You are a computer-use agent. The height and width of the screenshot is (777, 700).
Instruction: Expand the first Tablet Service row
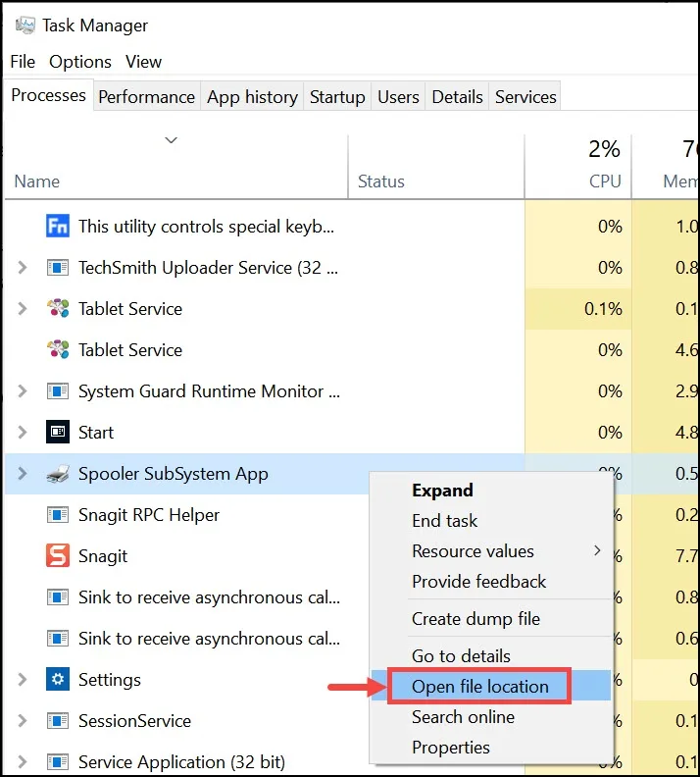coord(23,309)
